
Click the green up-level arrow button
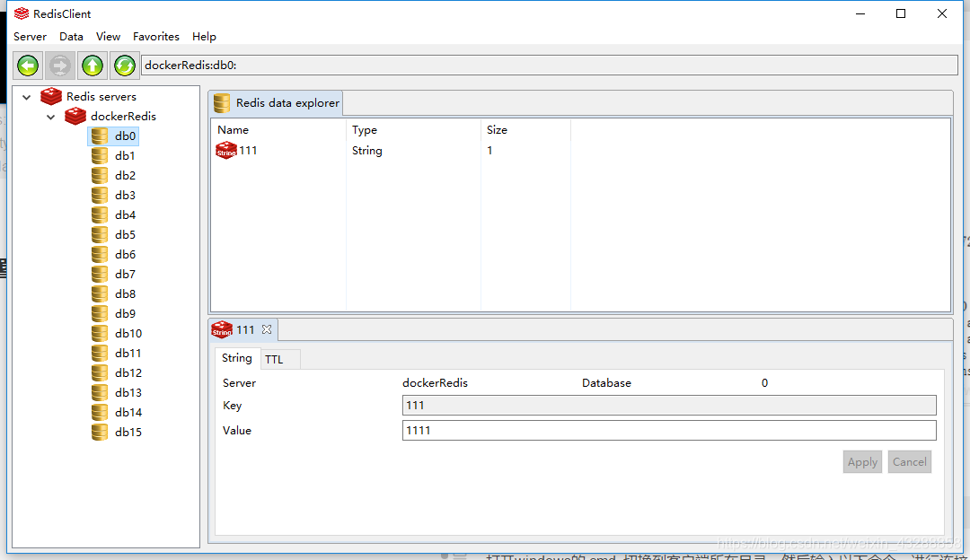[93, 66]
